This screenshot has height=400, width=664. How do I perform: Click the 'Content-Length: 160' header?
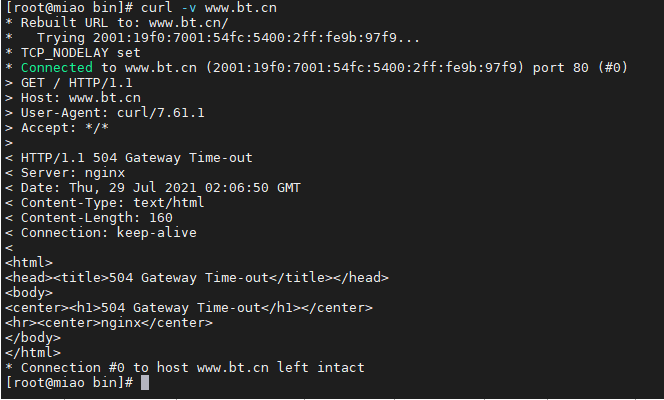97,218
